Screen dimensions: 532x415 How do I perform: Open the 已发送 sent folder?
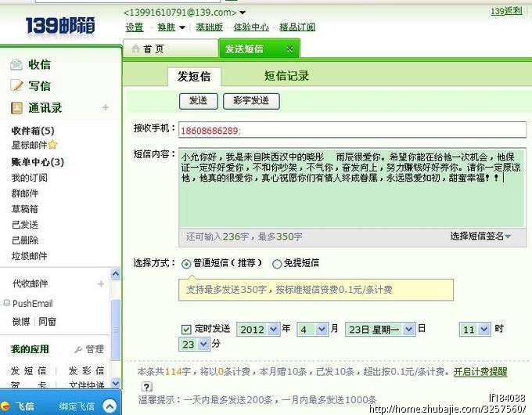tap(25, 225)
